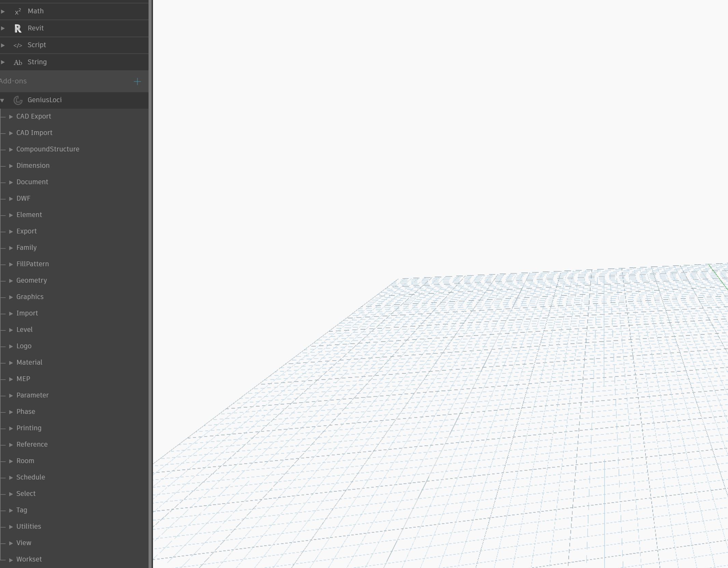Expand the Revit library arrow
Image resolution: width=728 pixels, height=568 pixels.
(3, 28)
